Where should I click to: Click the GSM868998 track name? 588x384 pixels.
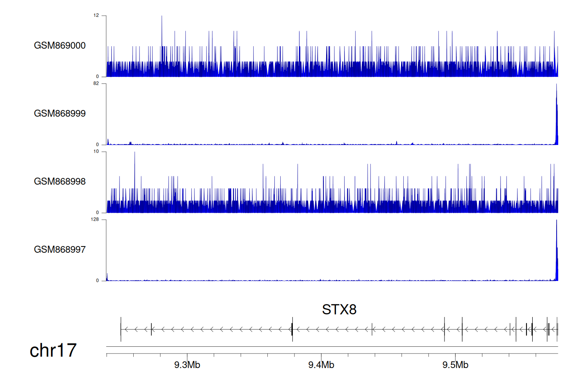click(60, 181)
